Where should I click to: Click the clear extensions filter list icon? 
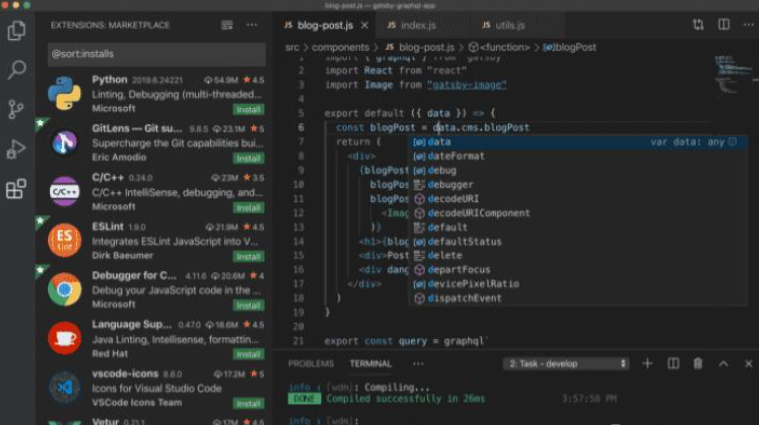click(227, 25)
